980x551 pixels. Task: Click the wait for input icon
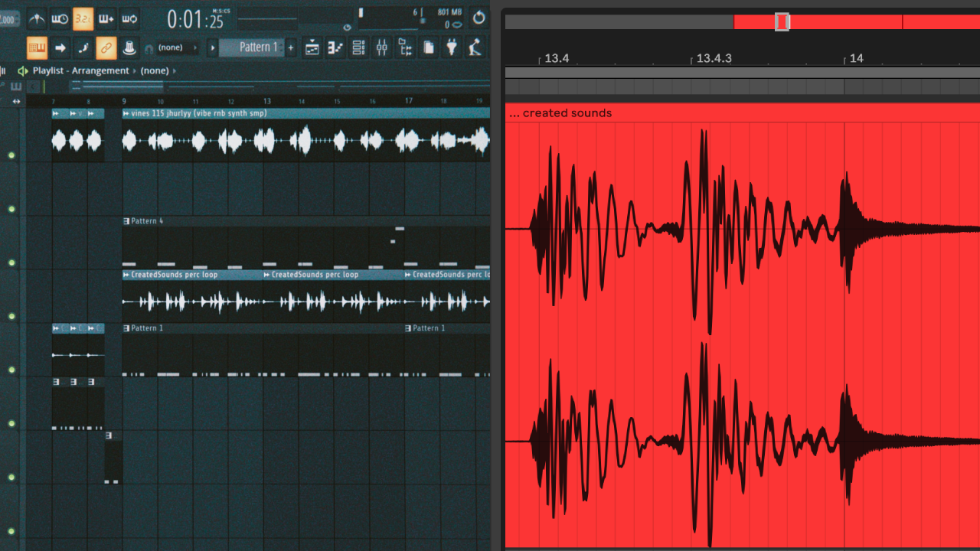[x=60, y=18]
